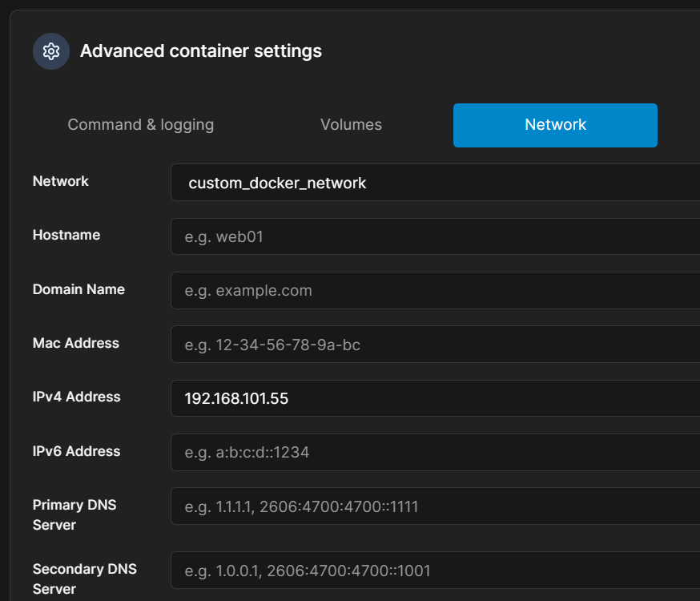Click the Secondary DNS Server input field
This screenshot has height=601, width=700.
coord(435,571)
